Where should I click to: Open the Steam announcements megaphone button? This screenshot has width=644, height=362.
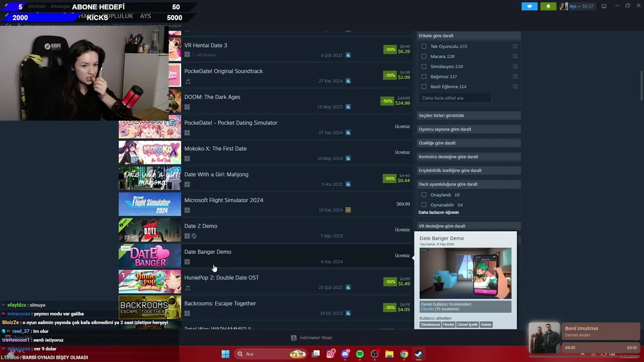529,6
